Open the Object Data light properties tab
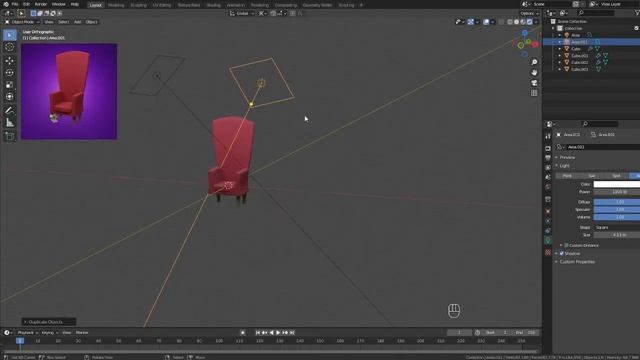Screen dimensions: 640x360 pos(548,240)
